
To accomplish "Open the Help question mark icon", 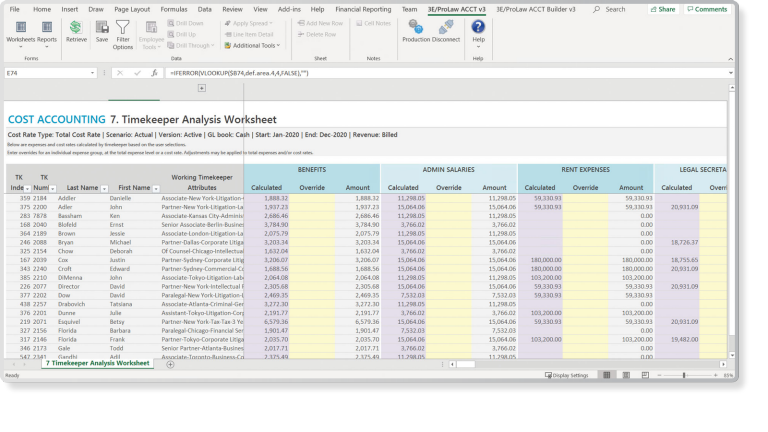I will pyautogui.click(x=478, y=28).
